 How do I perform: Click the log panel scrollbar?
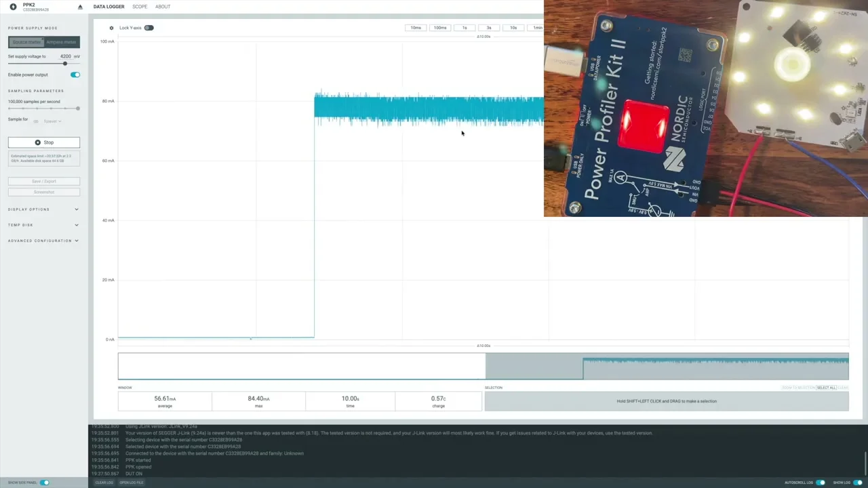pyautogui.click(x=865, y=459)
